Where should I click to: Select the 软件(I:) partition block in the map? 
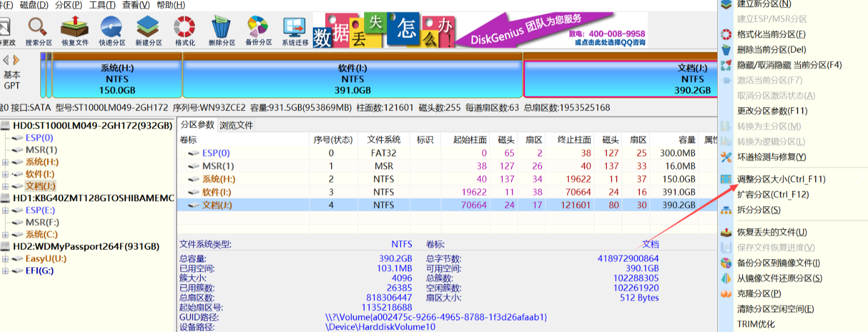click(353, 77)
